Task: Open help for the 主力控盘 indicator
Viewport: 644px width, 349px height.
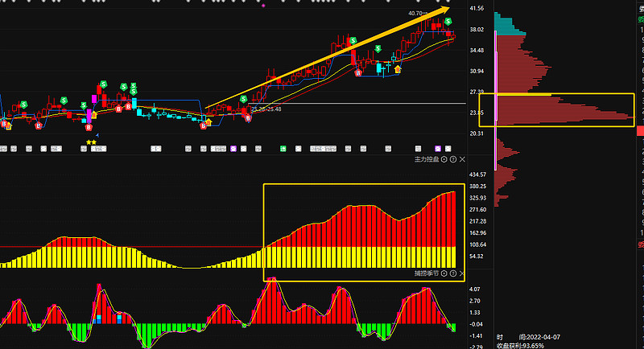Action: coord(453,160)
